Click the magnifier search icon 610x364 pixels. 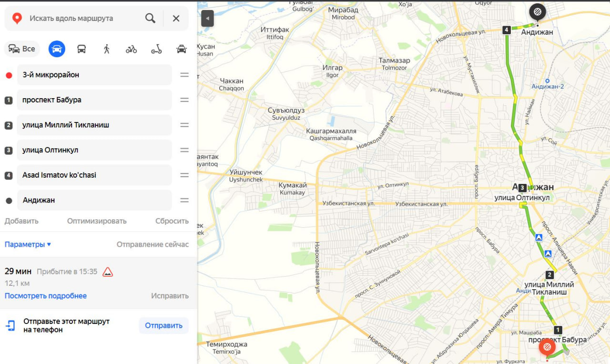click(150, 19)
